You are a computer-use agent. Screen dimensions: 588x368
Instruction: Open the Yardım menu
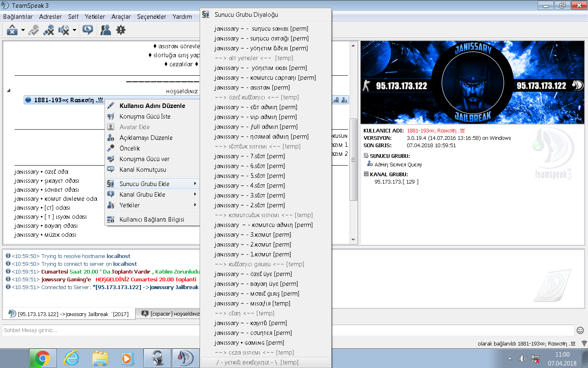[182, 17]
